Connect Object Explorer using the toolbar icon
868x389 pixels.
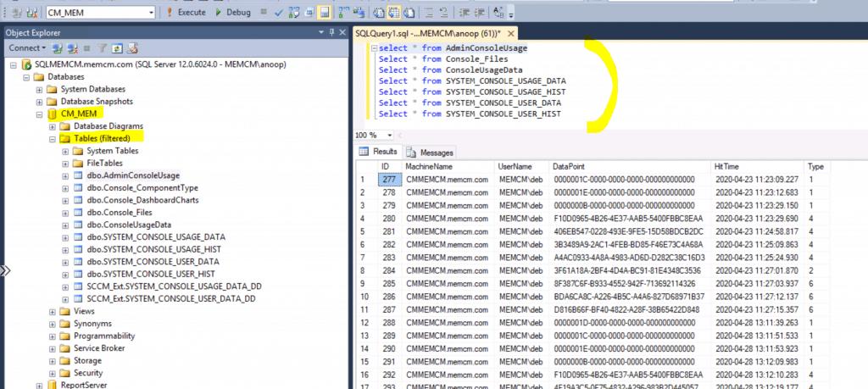tap(58, 48)
